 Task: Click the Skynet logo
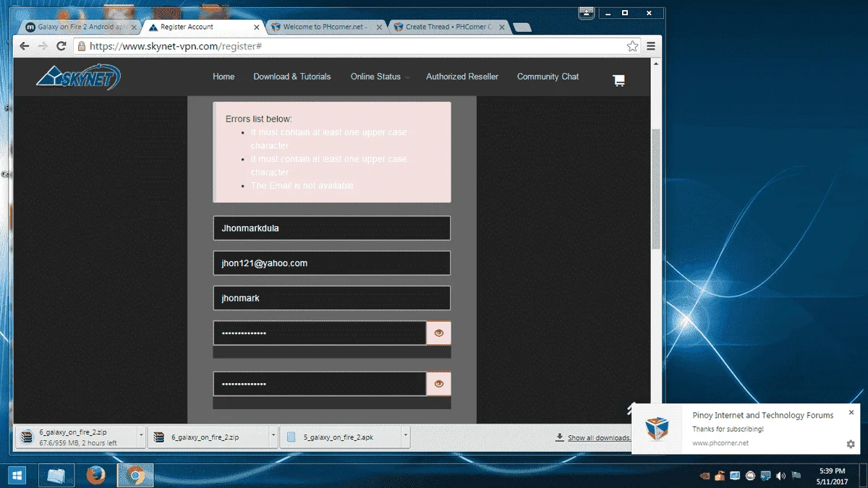(x=79, y=77)
